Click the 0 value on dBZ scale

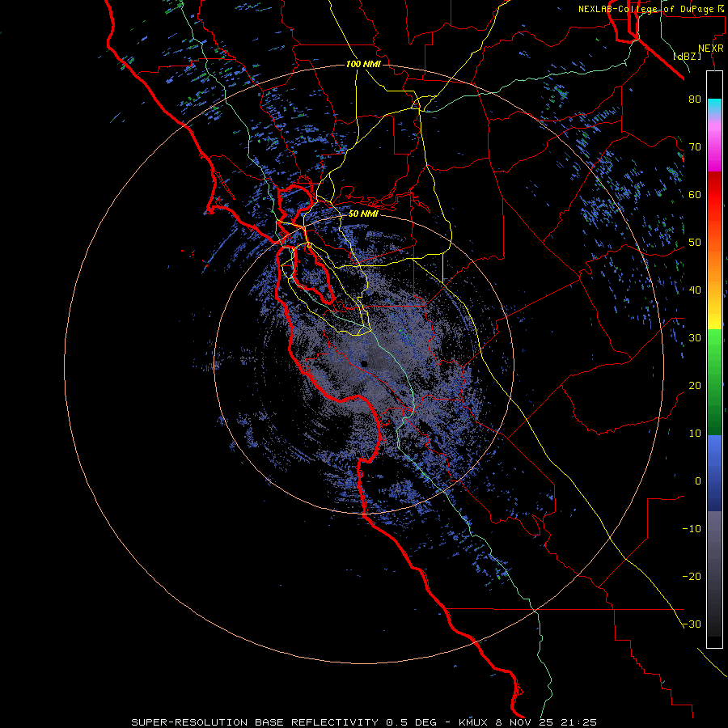click(x=698, y=481)
